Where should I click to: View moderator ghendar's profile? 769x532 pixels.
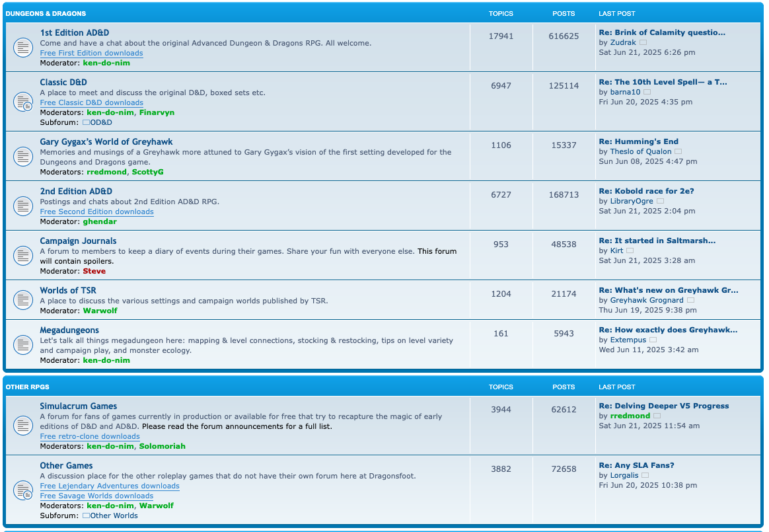100,222
